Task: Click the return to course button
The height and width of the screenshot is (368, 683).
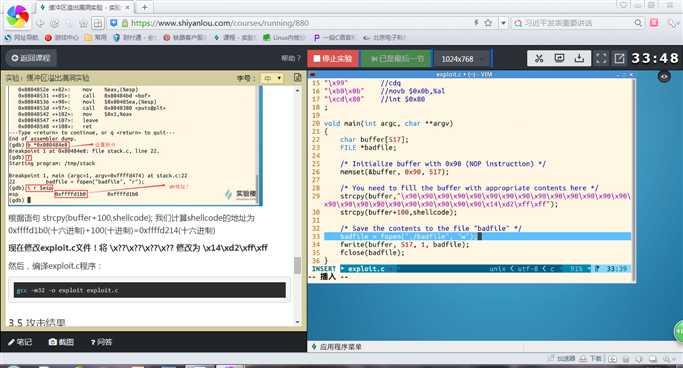Action: click(x=31, y=58)
